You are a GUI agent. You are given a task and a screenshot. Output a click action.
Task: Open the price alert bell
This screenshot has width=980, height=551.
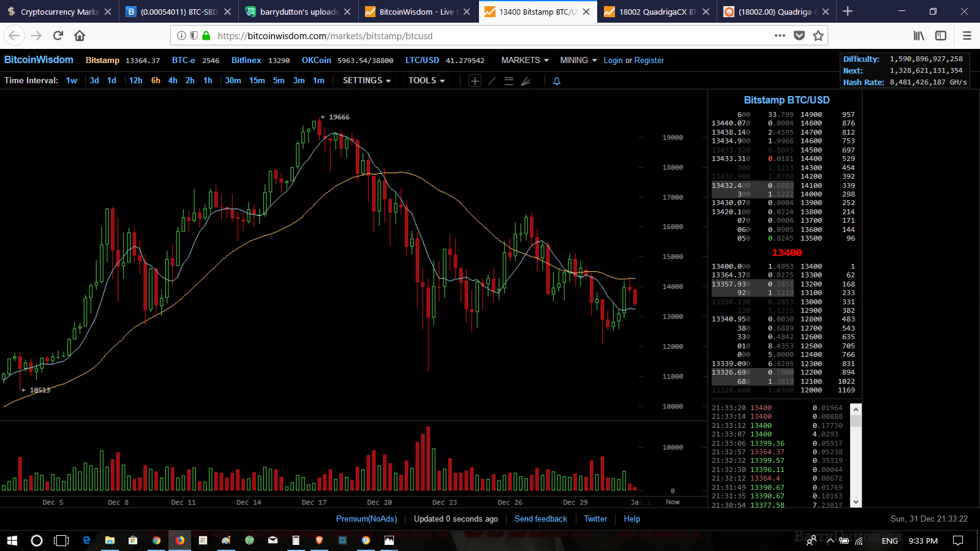click(557, 81)
